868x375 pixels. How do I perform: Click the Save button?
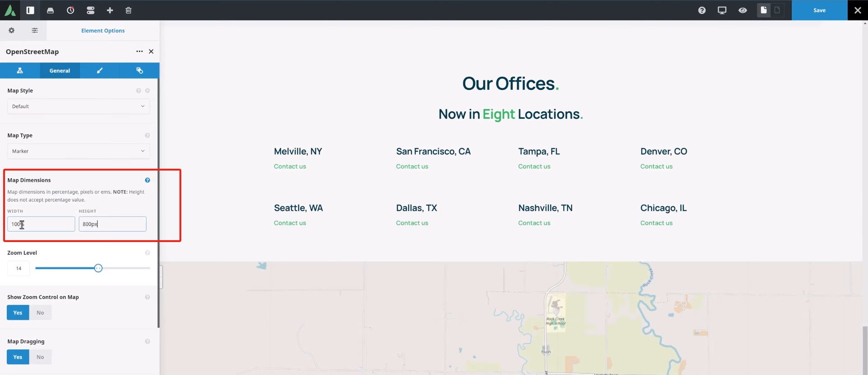click(x=819, y=10)
